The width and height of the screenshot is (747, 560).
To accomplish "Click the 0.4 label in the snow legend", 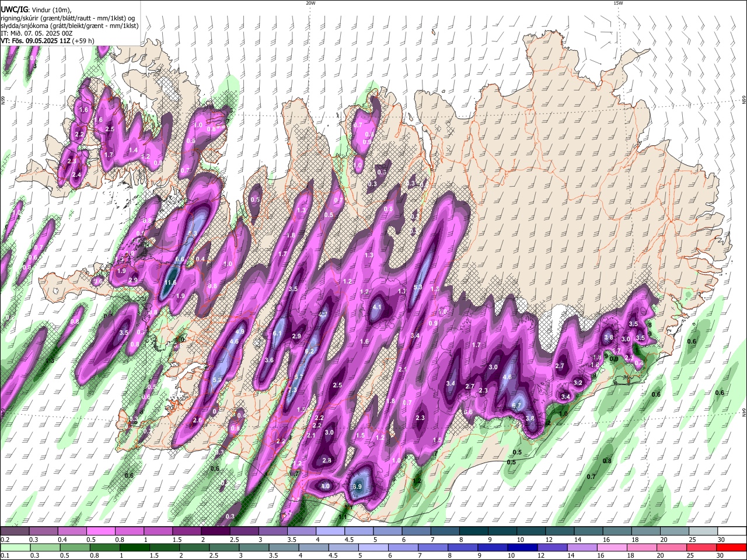I will (x=62, y=540).
